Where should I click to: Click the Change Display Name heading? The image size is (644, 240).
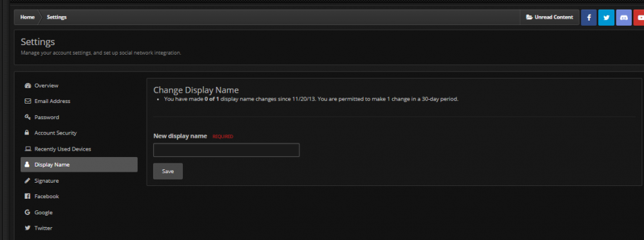coord(196,90)
